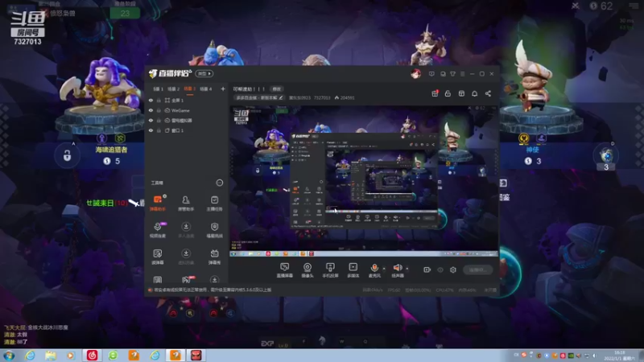Mute the 扬声器 speaker

coord(397,270)
